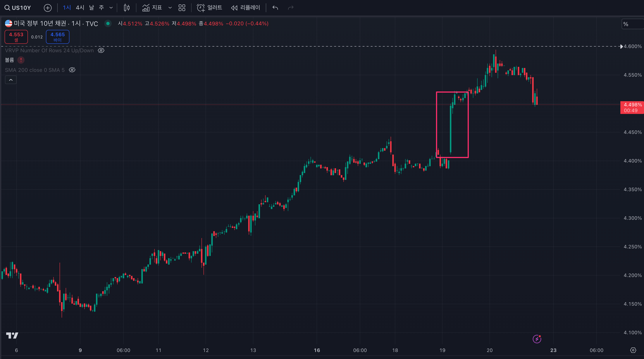Click the undo arrow
Viewport: 644px width, 359px height.
pos(275,8)
